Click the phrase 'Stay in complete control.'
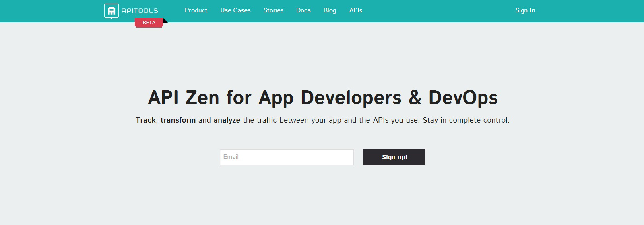Screen dimensions: 644x225 click(x=466, y=120)
